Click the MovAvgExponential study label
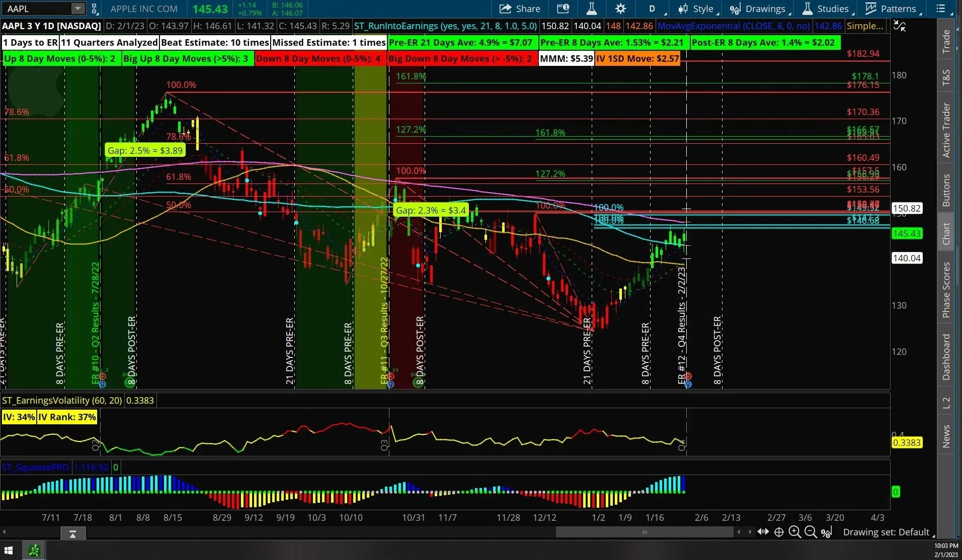 734,26
